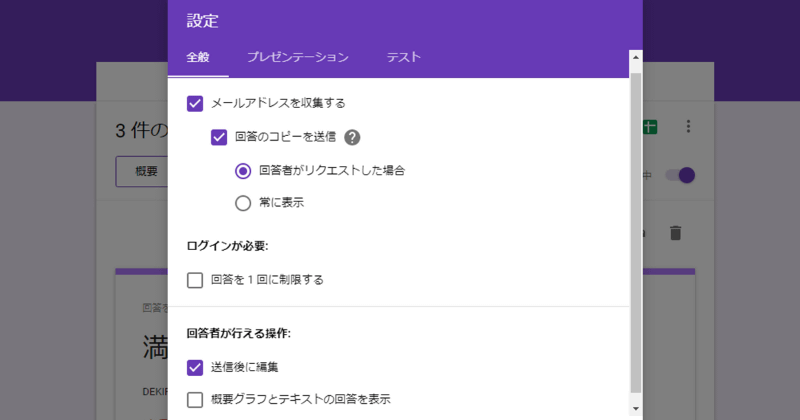Click the settings dialog scrollbar thumb
800x420 pixels.
636,230
